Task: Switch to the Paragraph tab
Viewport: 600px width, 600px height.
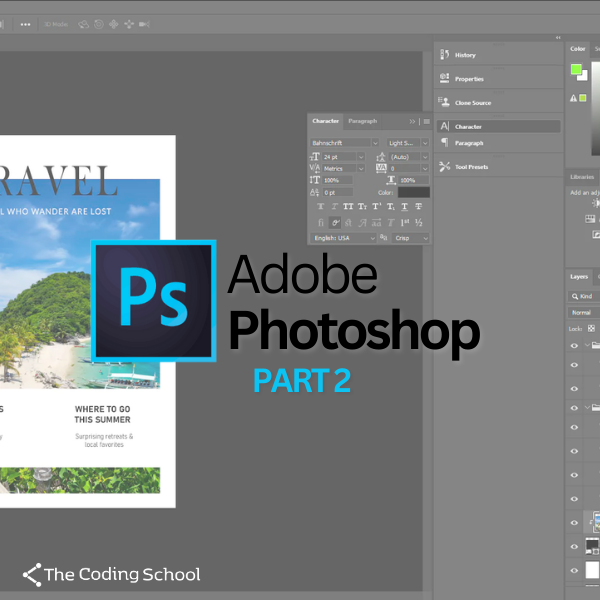Action: click(x=363, y=121)
